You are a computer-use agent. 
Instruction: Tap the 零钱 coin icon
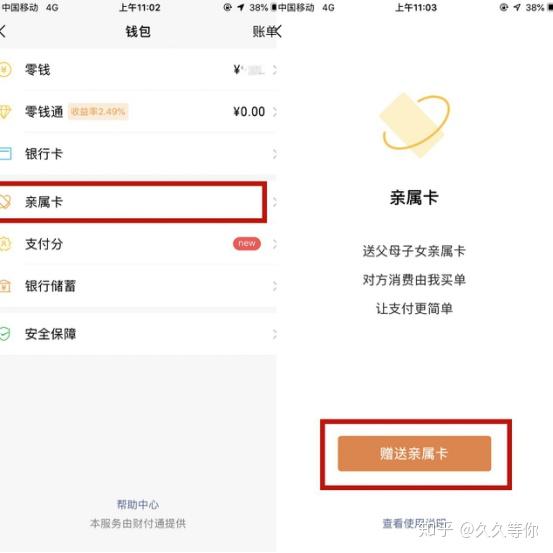point(5,69)
